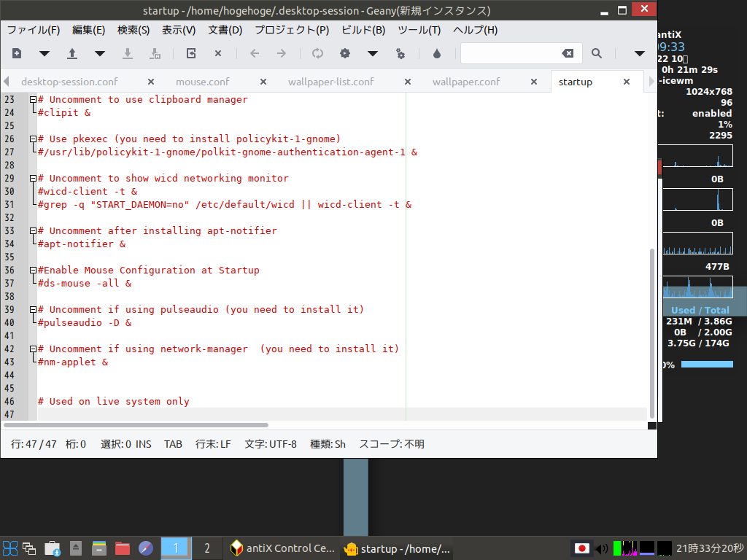Open the 表示(V) menu

pyautogui.click(x=179, y=30)
